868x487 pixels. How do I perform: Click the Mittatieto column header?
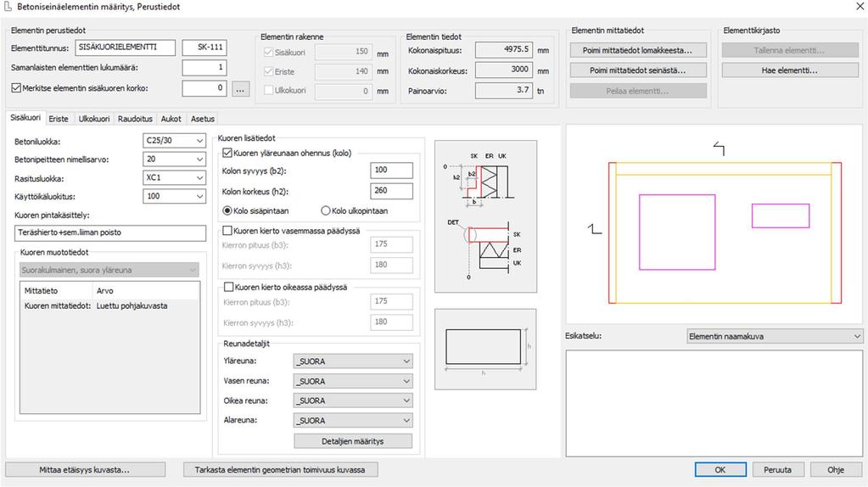(57, 290)
